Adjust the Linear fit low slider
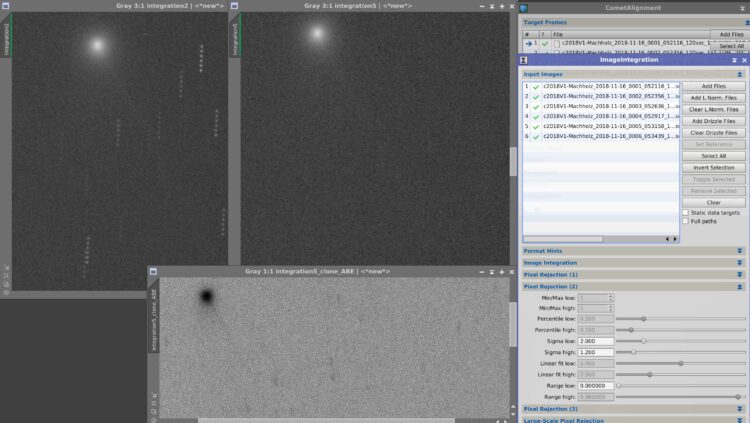 click(x=681, y=364)
